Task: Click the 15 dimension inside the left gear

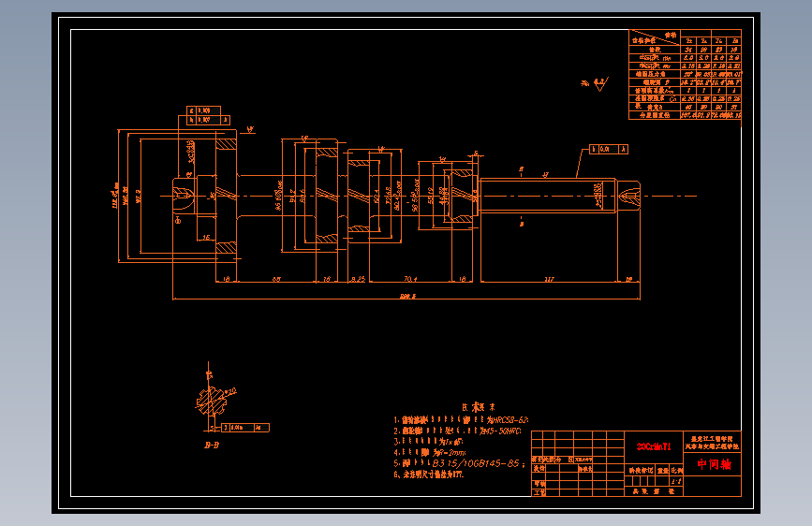Action: pos(206,238)
